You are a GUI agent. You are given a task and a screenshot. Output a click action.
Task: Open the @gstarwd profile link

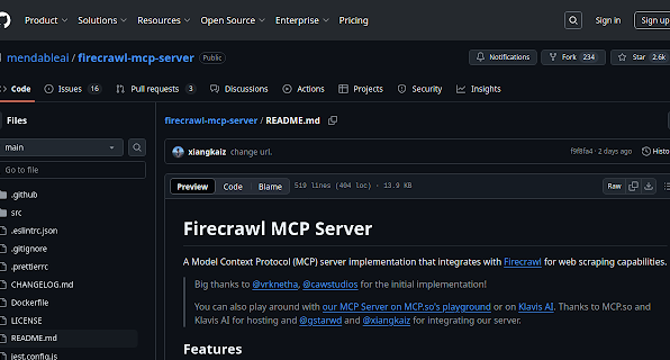click(x=320, y=321)
